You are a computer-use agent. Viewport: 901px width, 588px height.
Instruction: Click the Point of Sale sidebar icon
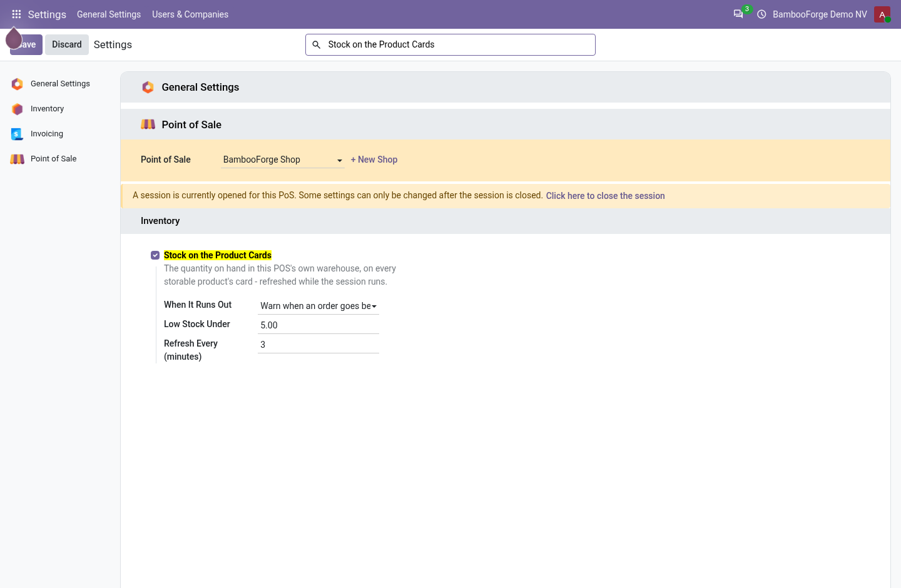point(18,159)
